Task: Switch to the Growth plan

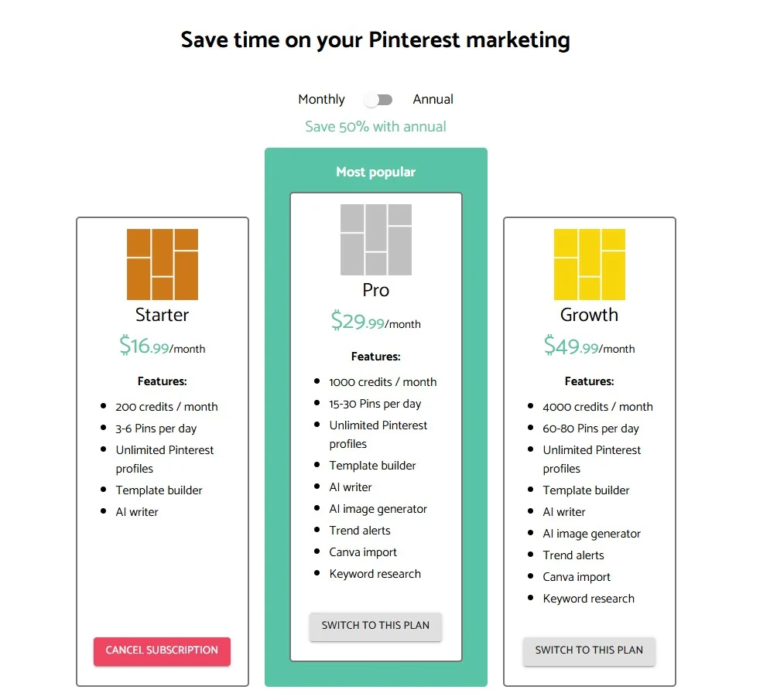Action: (589, 651)
